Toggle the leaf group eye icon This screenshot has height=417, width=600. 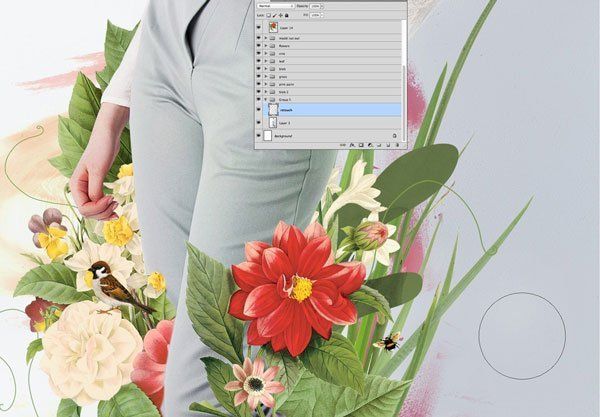tap(259, 61)
